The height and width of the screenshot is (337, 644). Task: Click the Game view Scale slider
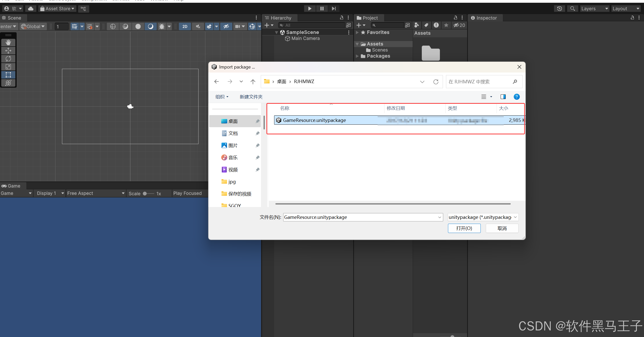tap(149, 193)
